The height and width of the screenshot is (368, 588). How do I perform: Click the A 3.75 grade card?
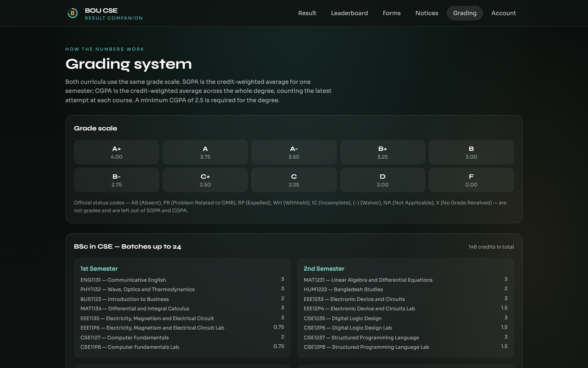pyautogui.click(x=205, y=152)
